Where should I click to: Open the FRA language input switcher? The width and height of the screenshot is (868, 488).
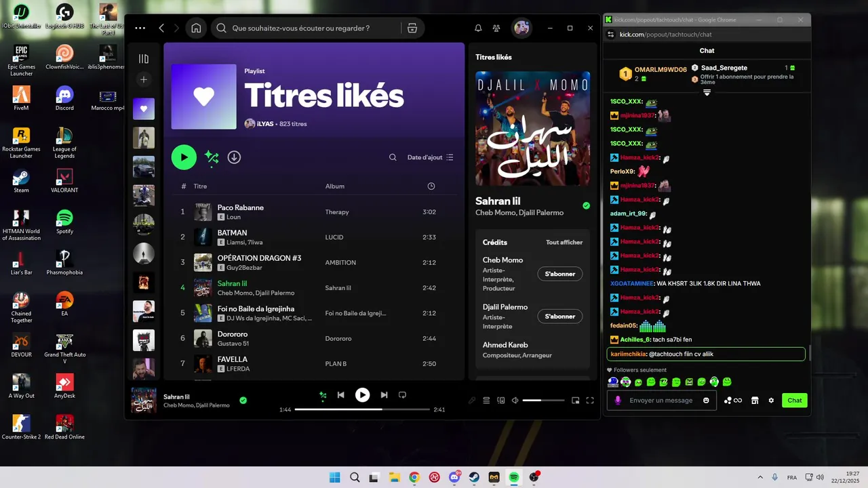click(x=791, y=477)
